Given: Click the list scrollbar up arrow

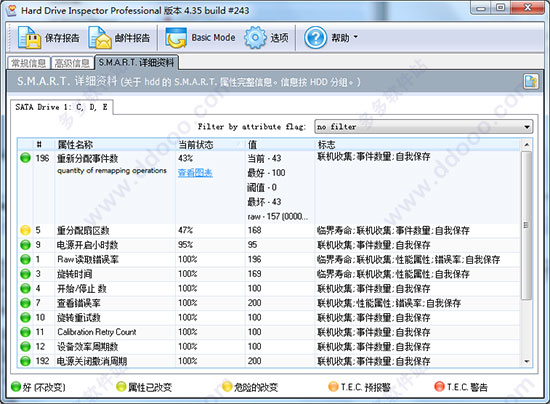Looking at the screenshot, I should tap(526, 144).
